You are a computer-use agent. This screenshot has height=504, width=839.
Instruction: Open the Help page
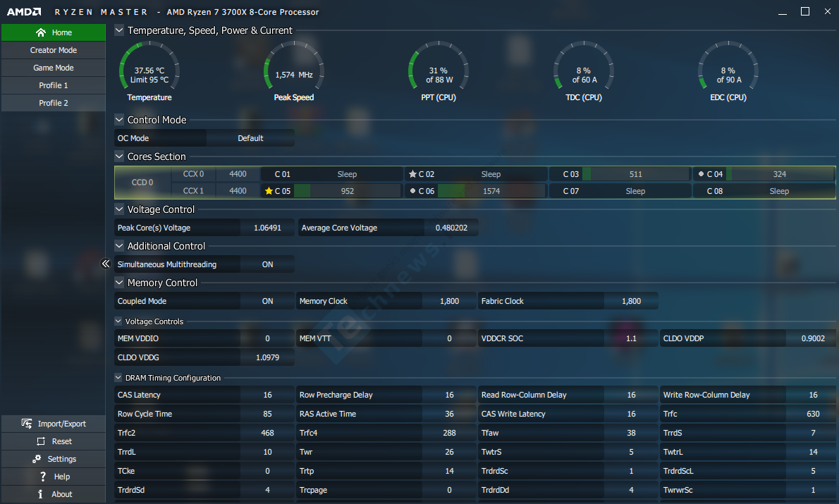click(54, 477)
